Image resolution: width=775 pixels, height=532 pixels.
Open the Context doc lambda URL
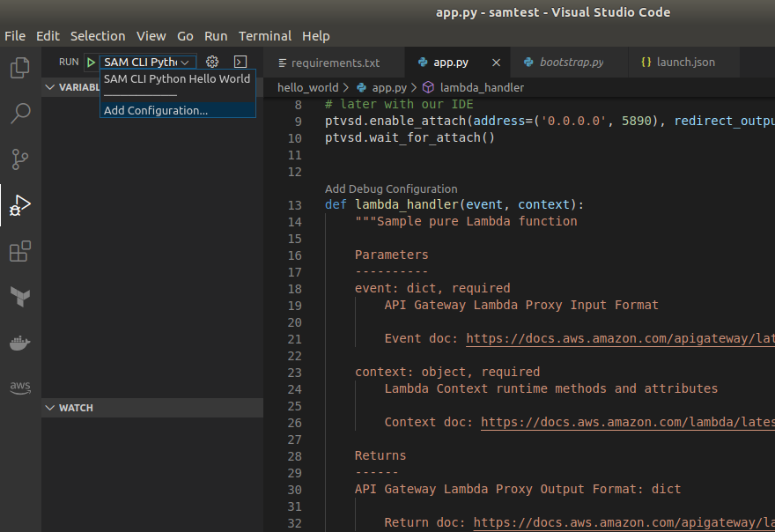coord(628,422)
